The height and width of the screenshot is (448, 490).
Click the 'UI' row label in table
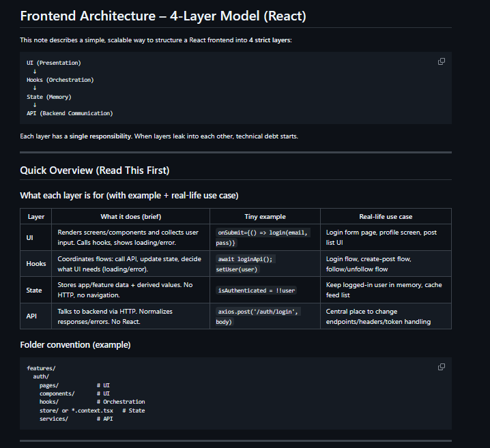(x=30, y=237)
